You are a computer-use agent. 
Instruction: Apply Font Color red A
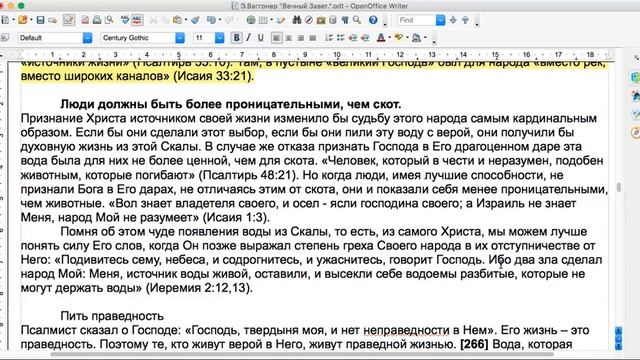(x=381, y=38)
